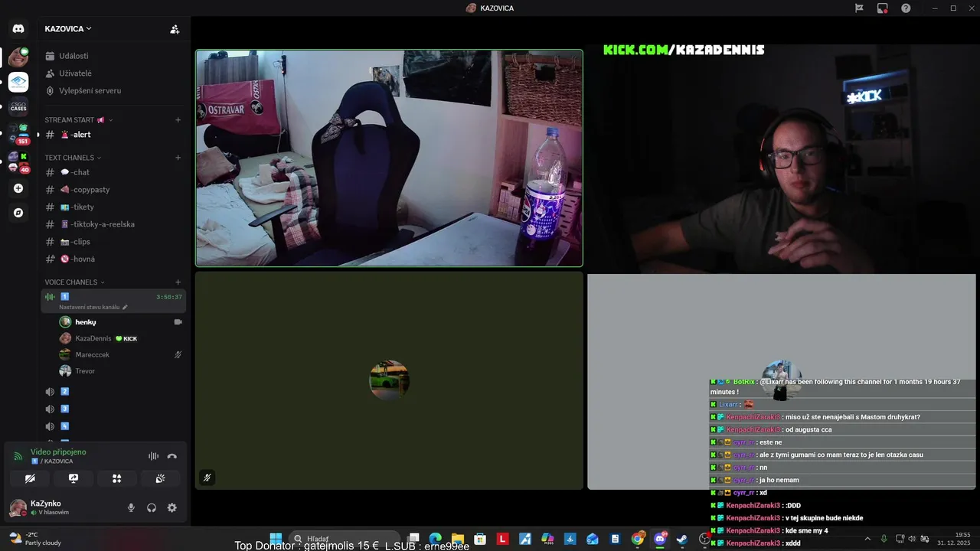The width and height of the screenshot is (980, 551).
Task: Select user Trevor in voice channel
Action: click(x=121, y=371)
